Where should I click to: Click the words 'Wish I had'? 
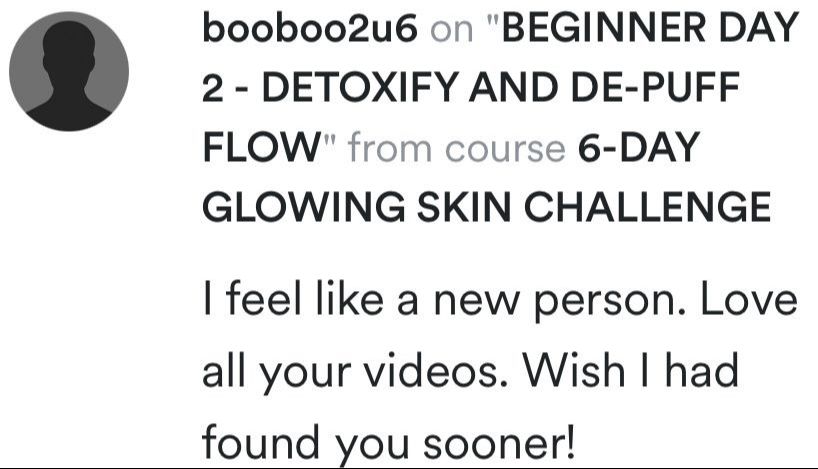tap(630, 370)
